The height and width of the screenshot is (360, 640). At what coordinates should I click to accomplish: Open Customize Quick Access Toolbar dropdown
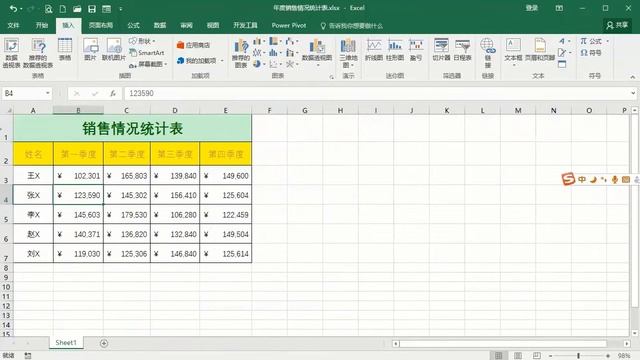tap(121, 9)
